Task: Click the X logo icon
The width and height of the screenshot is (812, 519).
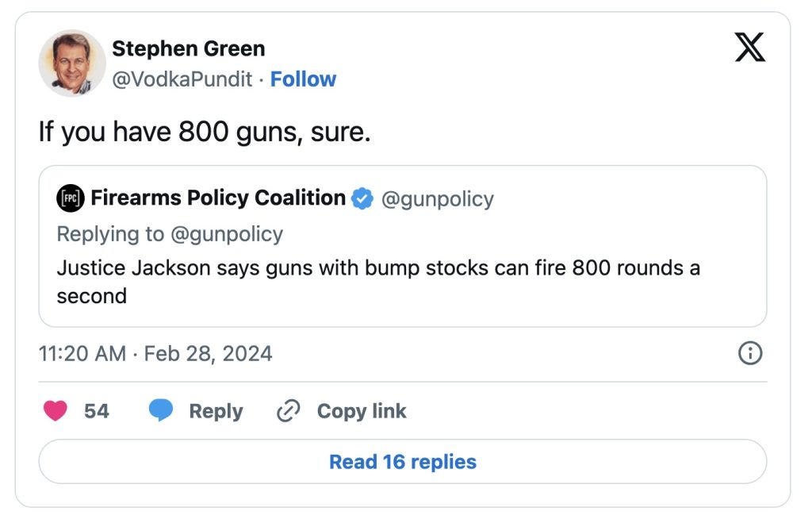Action: point(749,48)
